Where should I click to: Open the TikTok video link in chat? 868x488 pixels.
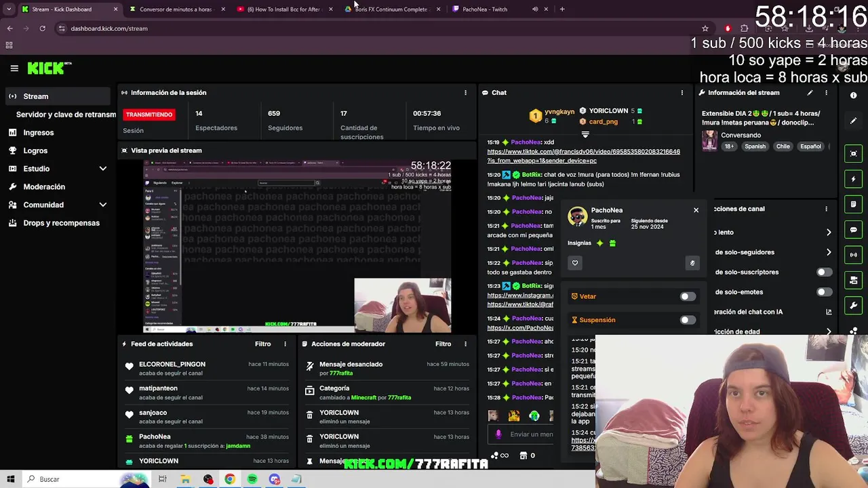583,156
